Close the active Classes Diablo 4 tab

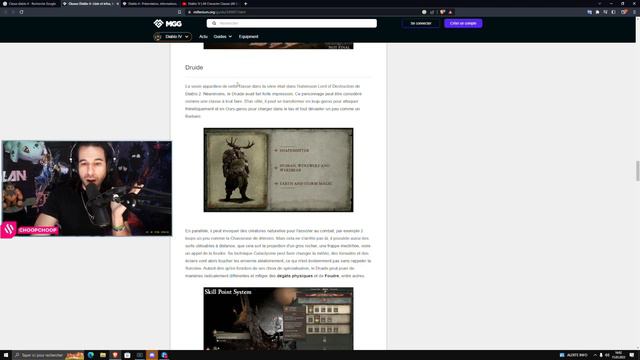click(118, 4)
